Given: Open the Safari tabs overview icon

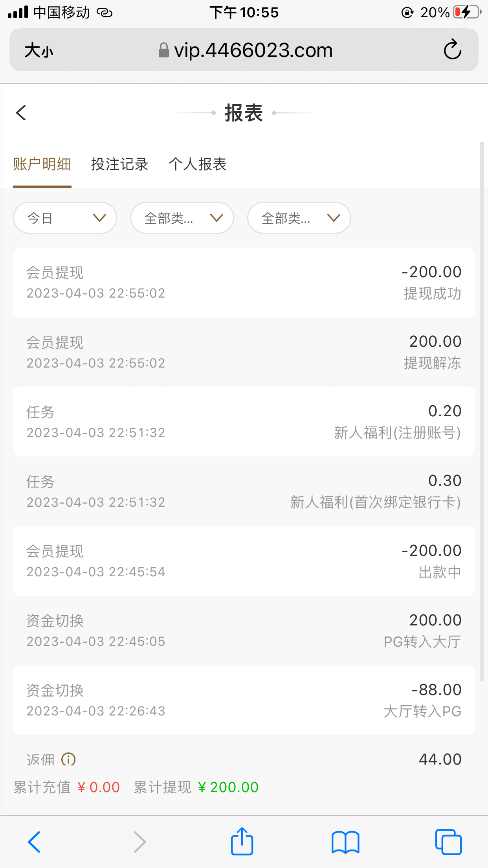Looking at the screenshot, I should tap(448, 842).
